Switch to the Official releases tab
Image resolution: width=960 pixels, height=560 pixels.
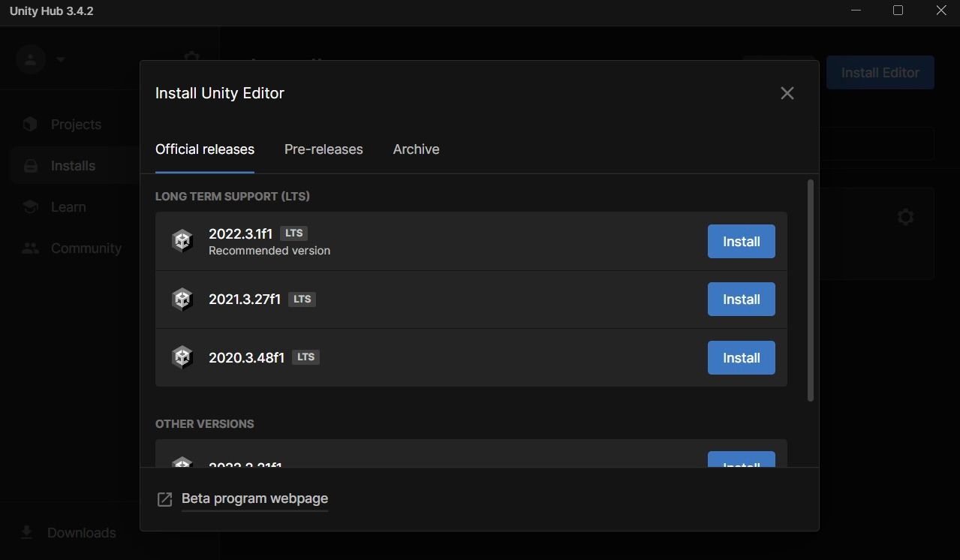(205, 149)
